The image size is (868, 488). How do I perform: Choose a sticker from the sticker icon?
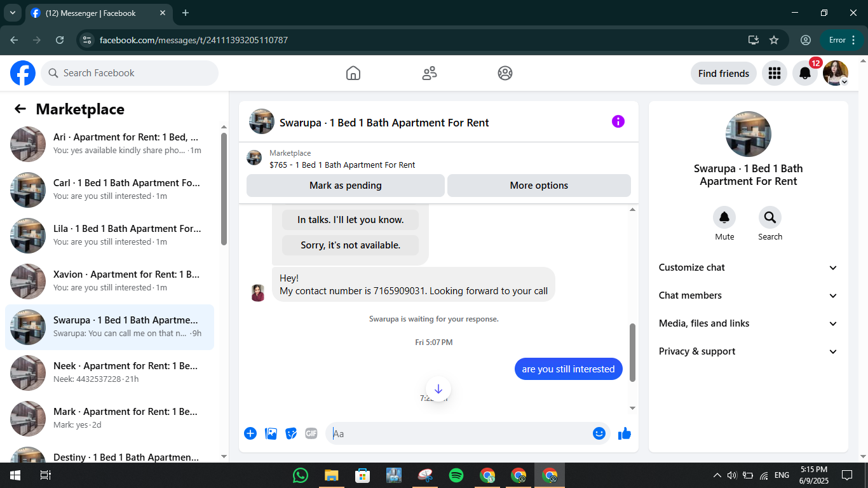pos(291,433)
